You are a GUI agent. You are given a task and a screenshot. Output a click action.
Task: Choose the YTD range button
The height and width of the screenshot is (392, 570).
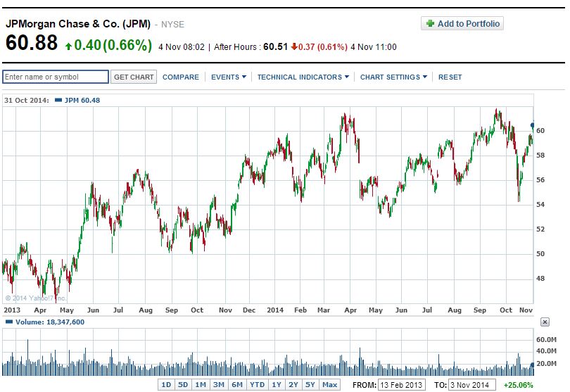click(258, 385)
